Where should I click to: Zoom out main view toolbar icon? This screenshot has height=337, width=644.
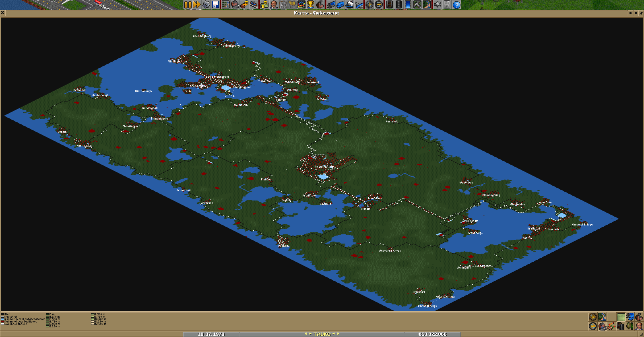click(x=378, y=5)
